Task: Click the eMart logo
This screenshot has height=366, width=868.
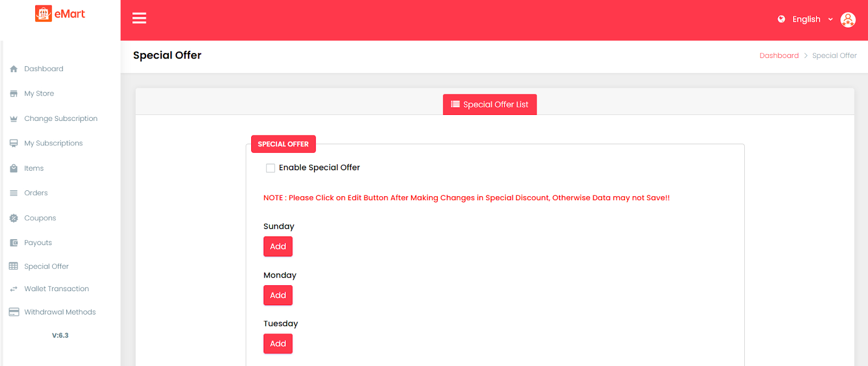Action: click(60, 14)
